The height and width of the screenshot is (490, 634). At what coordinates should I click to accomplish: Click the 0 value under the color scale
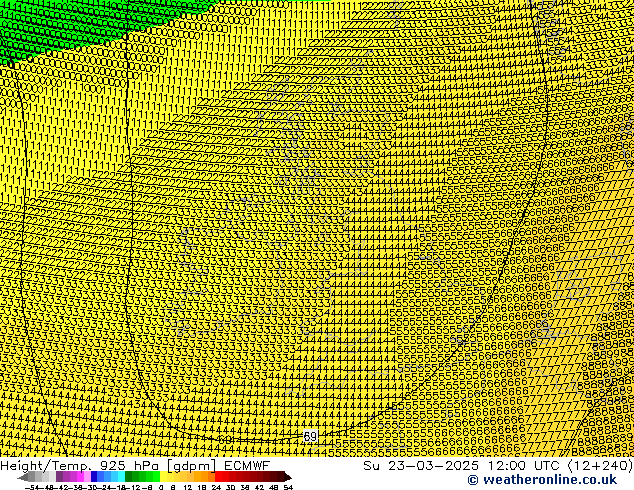pyautogui.click(x=161, y=487)
